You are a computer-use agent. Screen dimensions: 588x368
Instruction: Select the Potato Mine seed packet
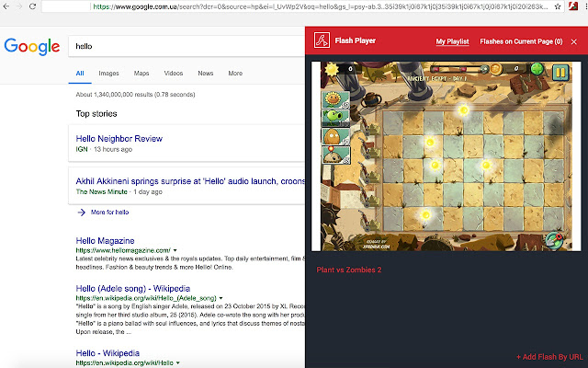pyautogui.click(x=335, y=155)
